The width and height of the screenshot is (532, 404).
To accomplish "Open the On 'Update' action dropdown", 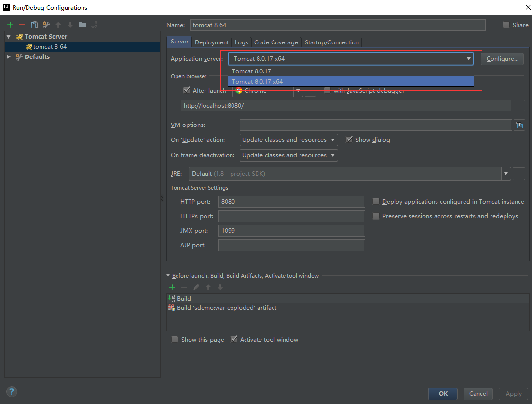I will click(289, 140).
